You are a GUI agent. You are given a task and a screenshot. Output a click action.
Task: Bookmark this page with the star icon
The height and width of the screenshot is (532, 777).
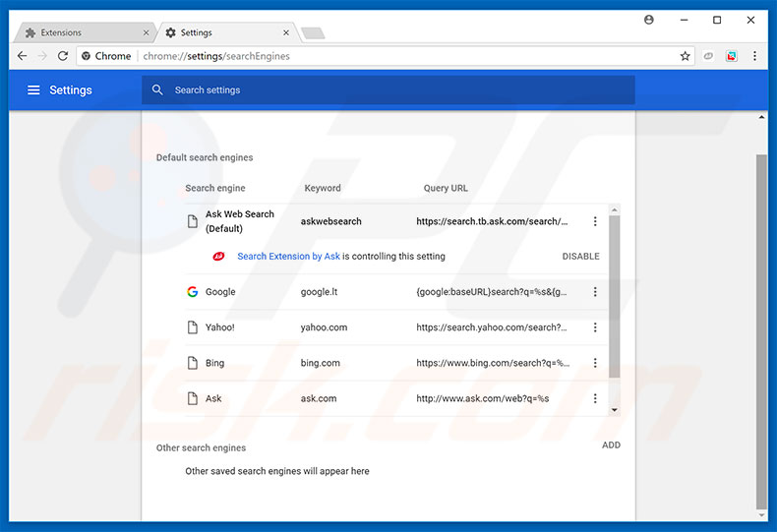(x=685, y=56)
